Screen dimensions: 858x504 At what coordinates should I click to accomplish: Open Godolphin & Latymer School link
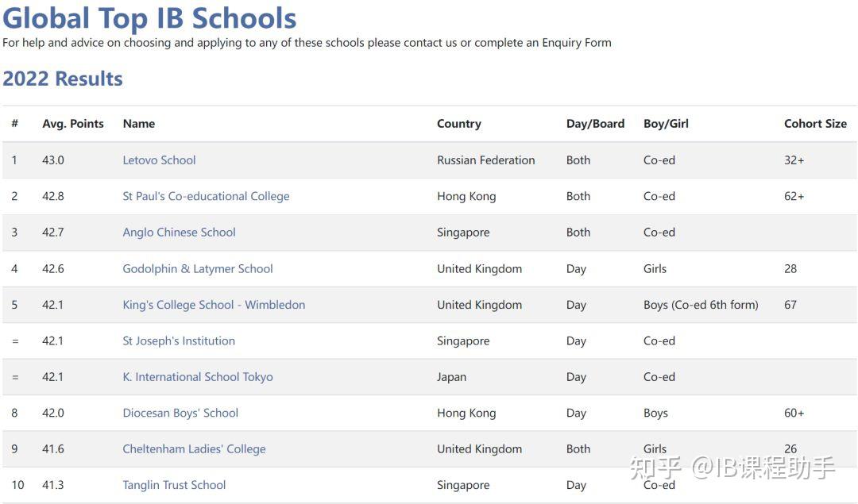coord(197,269)
